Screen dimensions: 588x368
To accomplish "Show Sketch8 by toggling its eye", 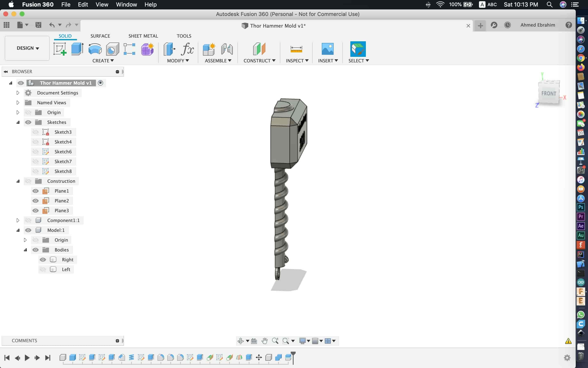I will tap(36, 171).
